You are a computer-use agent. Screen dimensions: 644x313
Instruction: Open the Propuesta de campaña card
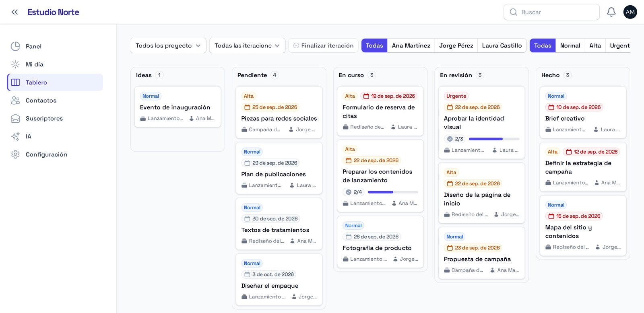click(481, 253)
